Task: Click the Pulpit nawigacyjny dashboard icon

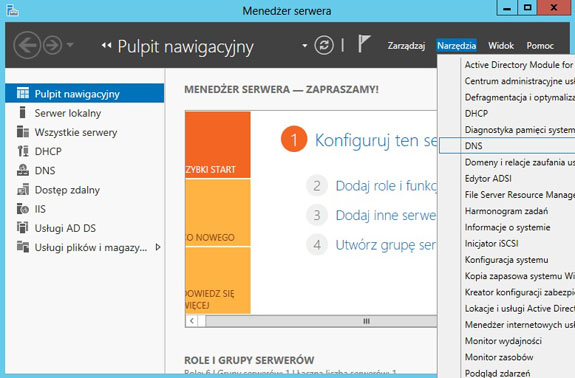Action: [23, 93]
